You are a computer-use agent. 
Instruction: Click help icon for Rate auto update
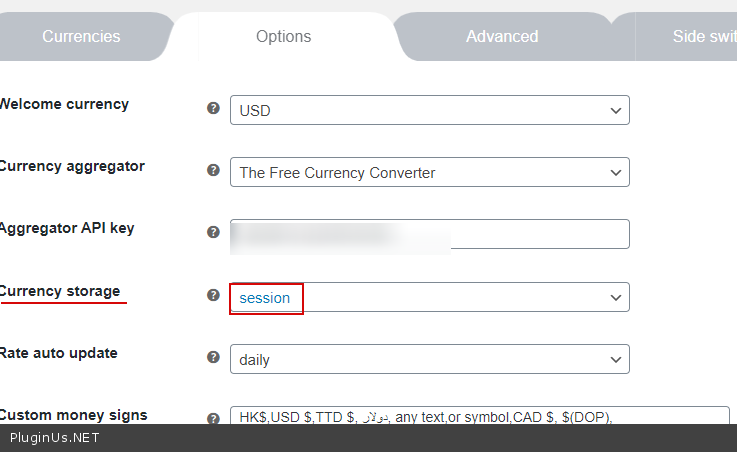(213, 357)
